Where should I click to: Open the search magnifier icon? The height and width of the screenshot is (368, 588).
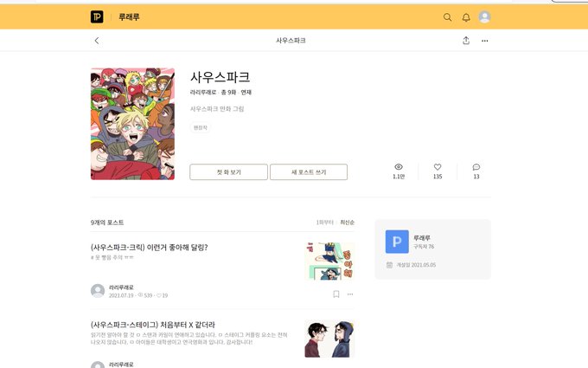[447, 17]
